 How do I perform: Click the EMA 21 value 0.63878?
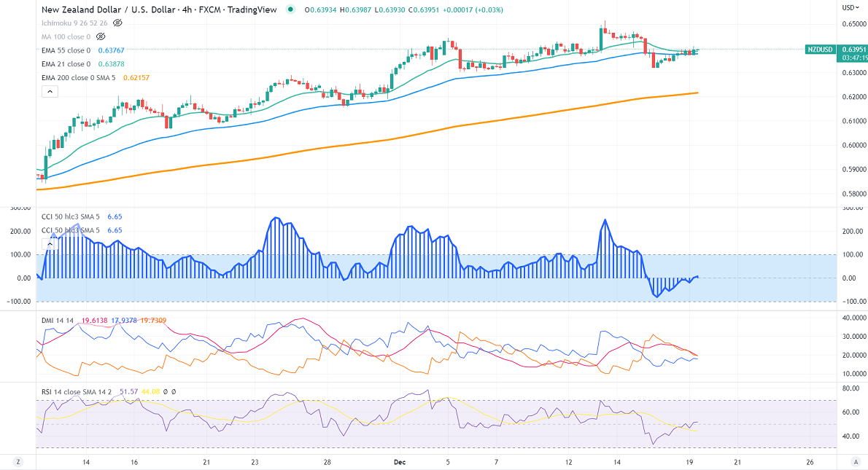[112, 64]
